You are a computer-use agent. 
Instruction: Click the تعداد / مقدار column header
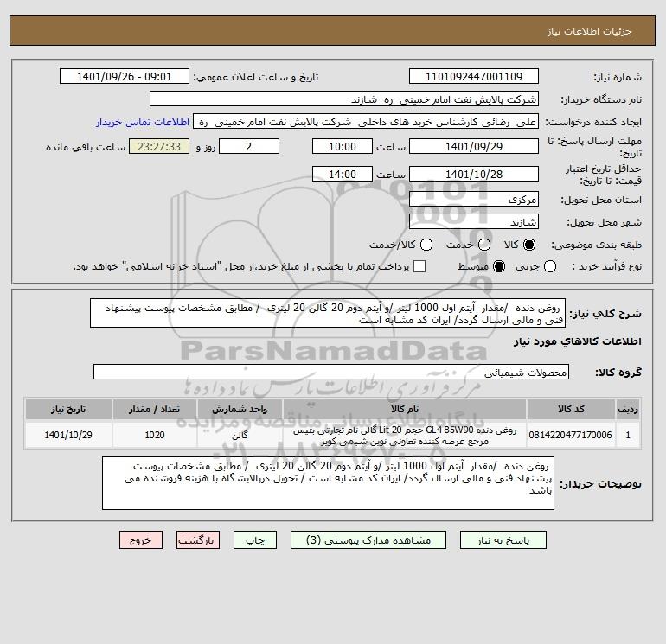[155, 409]
